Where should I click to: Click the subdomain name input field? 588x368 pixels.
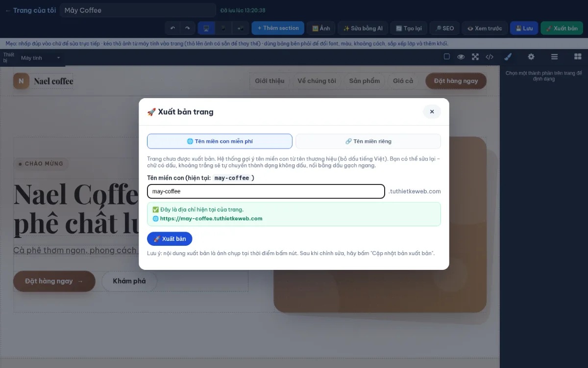pyautogui.click(x=266, y=191)
